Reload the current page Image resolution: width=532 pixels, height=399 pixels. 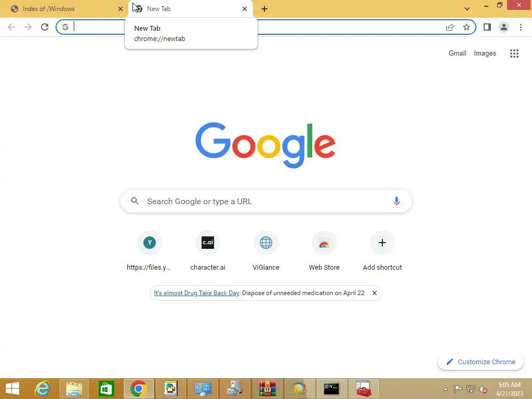[x=45, y=27]
